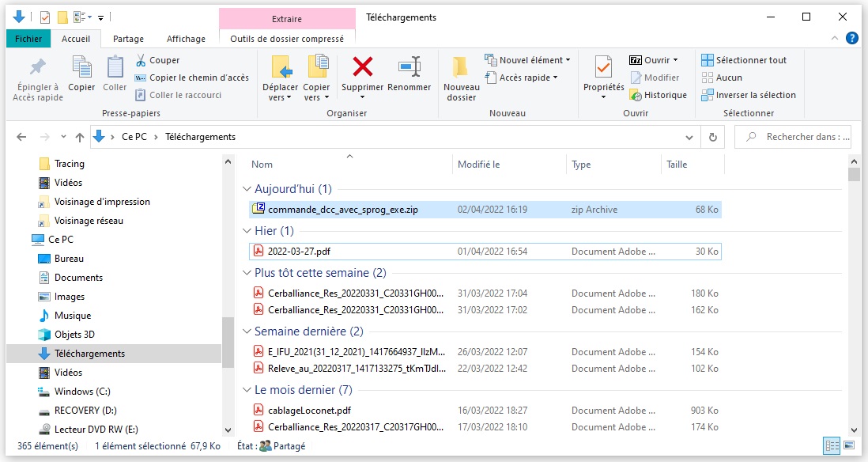
Task: Switch to details view icon
Action: click(x=832, y=446)
